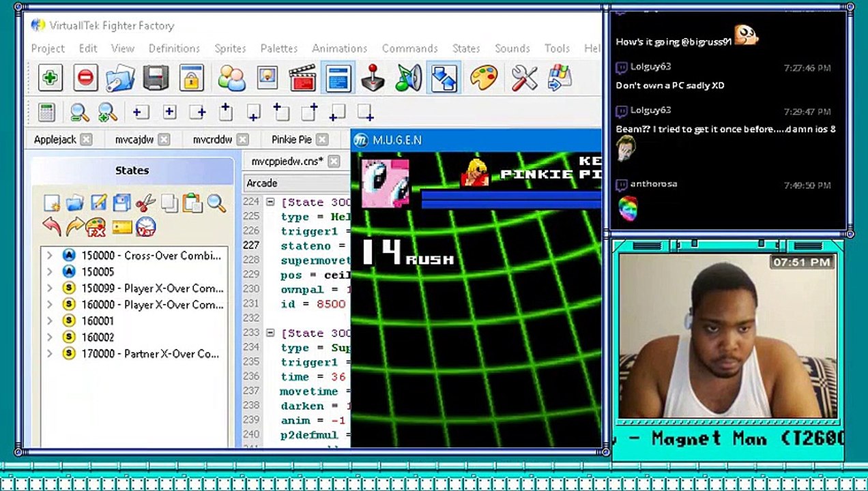Click the anthorosa chat username
The width and height of the screenshot is (868, 491).
coord(654,184)
